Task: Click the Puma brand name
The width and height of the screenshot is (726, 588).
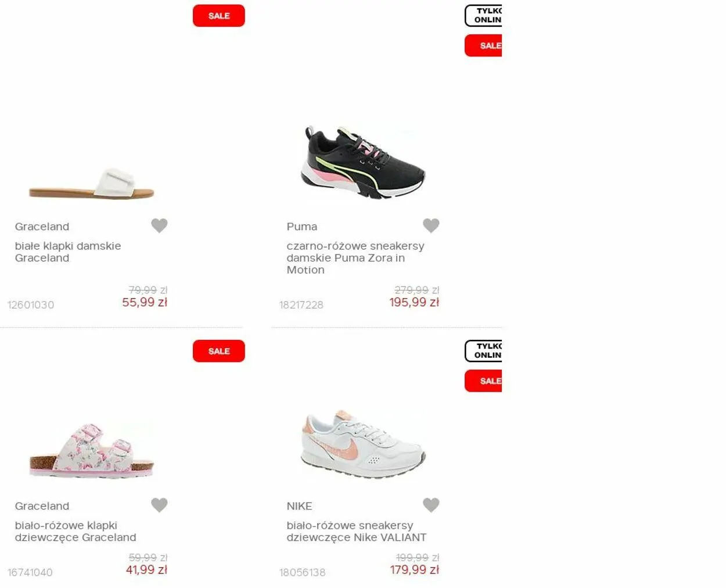Action: (302, 227)
